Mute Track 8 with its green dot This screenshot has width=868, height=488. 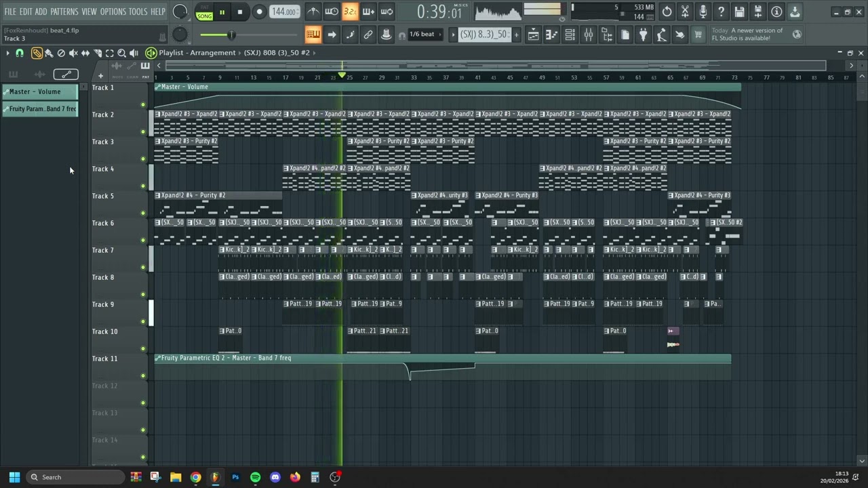pyautogui.click(x=143, y=294)
